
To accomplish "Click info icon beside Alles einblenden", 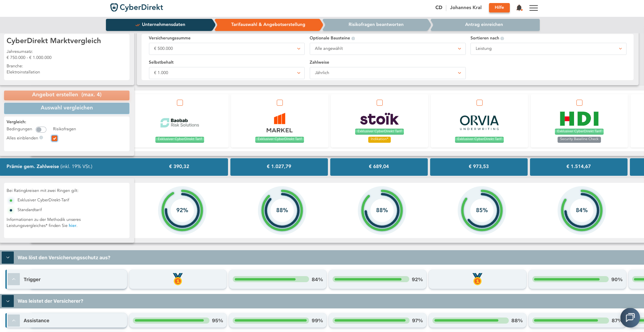I will pos(41,138).
